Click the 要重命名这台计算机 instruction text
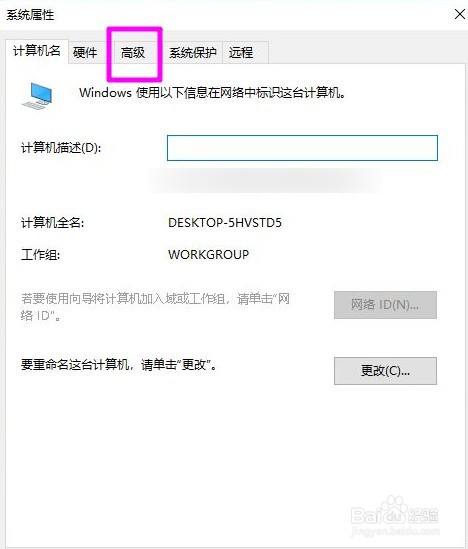Screen dimensions: 468x549 tap(119, 365)
